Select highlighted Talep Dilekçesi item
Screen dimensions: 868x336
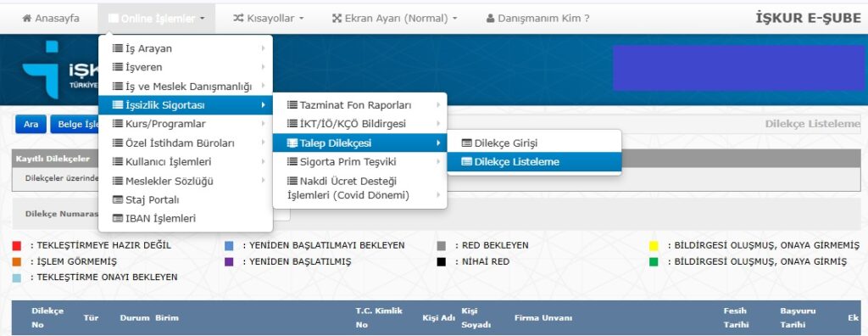point(359,143)
